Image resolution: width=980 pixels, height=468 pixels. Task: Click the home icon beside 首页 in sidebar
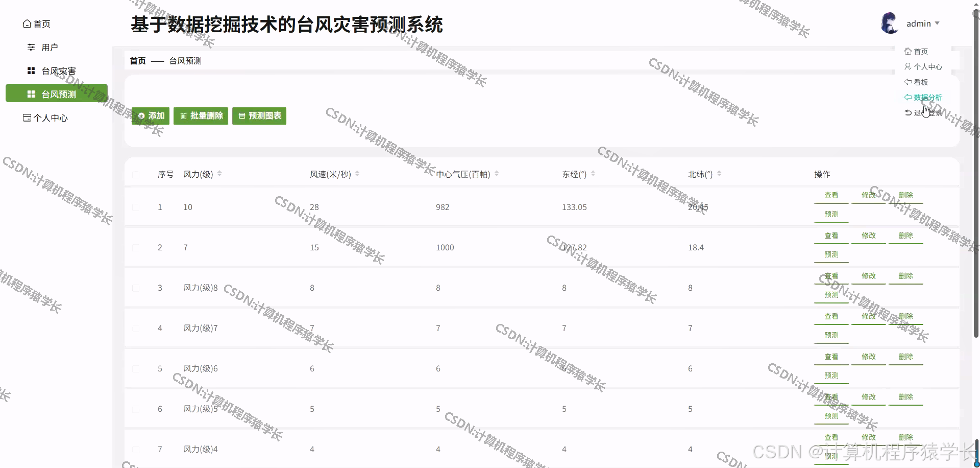coord(27,24)
